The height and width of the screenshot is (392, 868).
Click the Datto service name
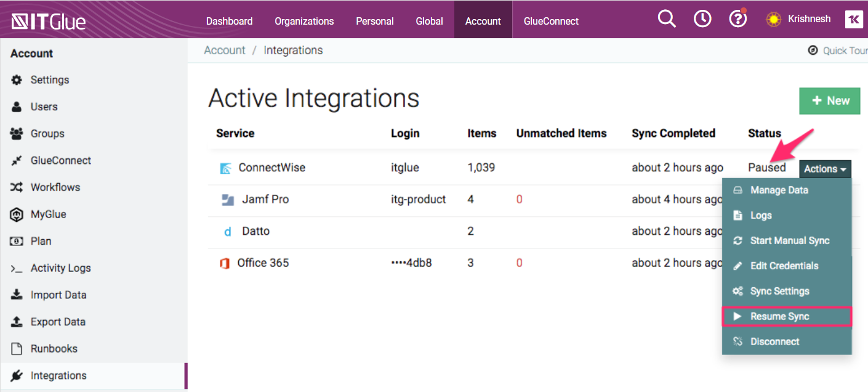tap(256, 231)
